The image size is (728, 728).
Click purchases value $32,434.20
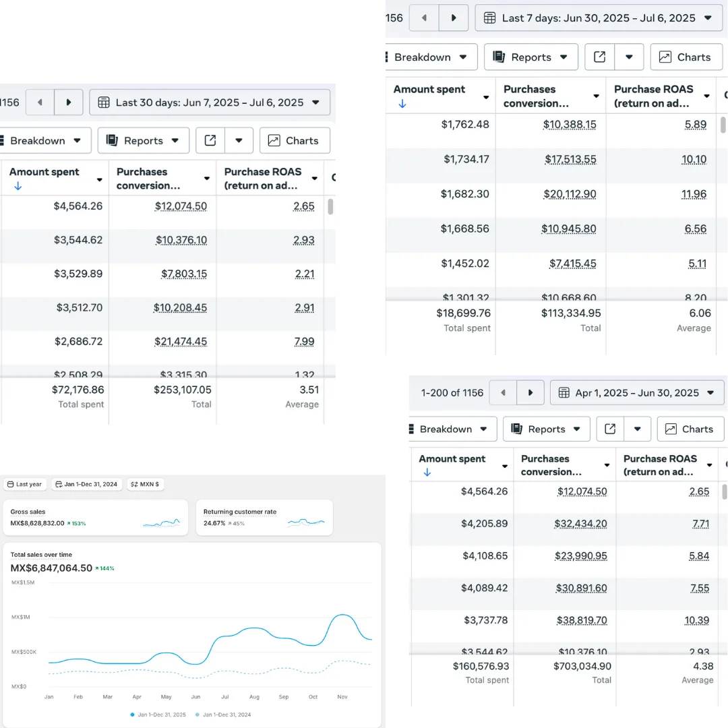pyautogui.click(x=581, y=524)
